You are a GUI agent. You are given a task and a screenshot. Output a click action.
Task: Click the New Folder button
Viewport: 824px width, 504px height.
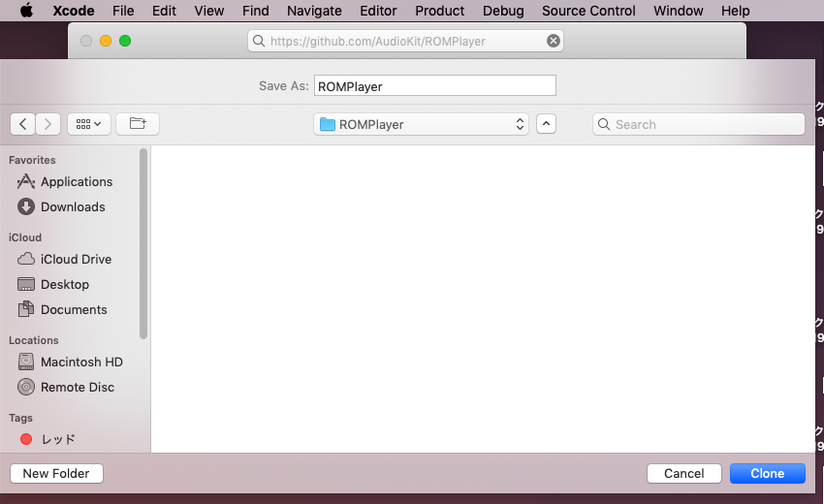pos(56,474)
